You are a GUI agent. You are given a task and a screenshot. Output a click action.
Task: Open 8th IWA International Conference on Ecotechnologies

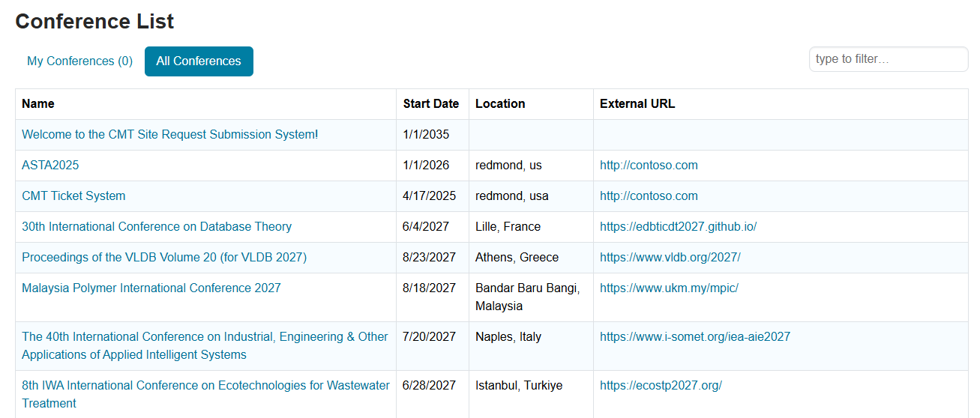click(x=205, y=386)
